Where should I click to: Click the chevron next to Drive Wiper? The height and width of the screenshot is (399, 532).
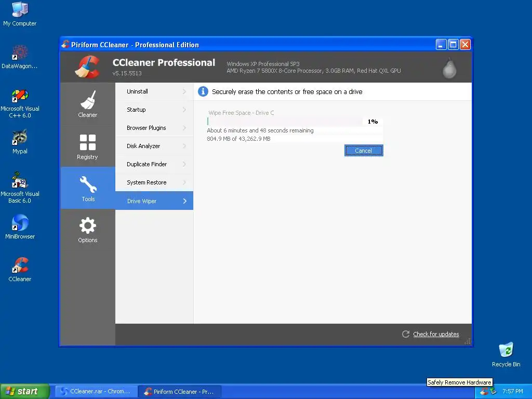(185, 201)
